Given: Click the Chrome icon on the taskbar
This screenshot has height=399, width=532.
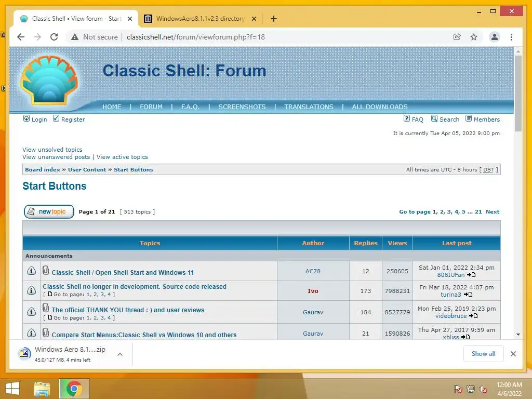Looking at the screenshot, I should (x=74, y=389).
